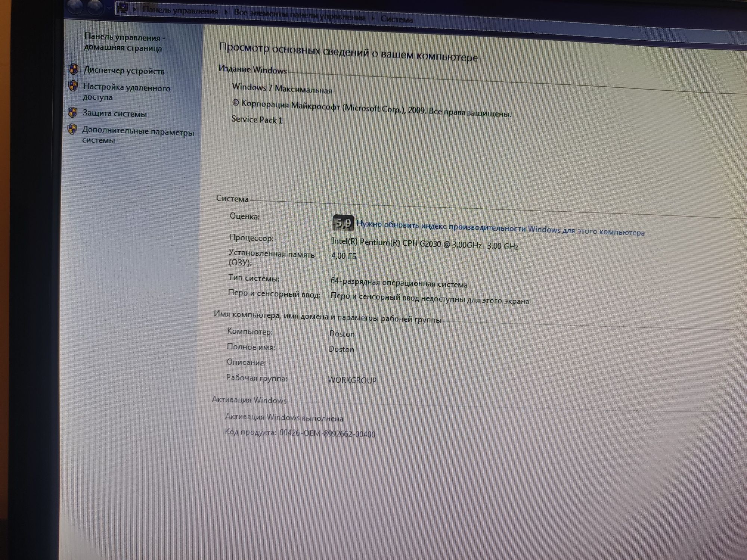Click the Microsoft Corp. 2009 copyright line
The image size is (747, 560).
tap(371, 108)
